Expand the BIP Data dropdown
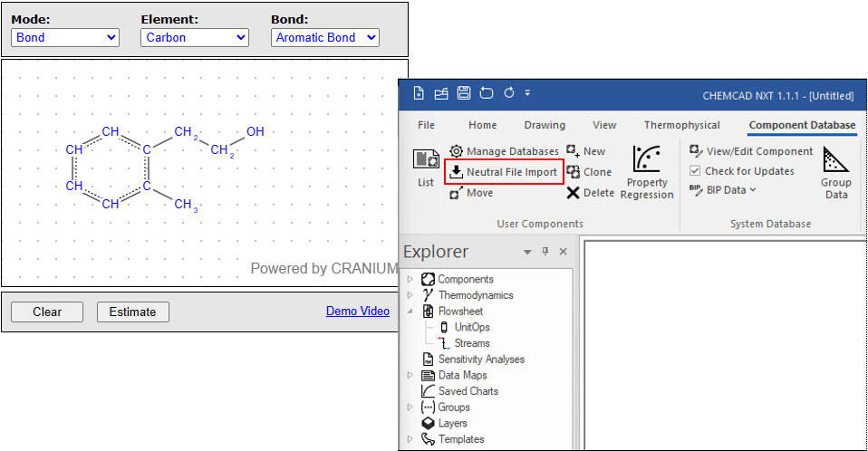This screenshot has width=868, height=451. coord(722,190)
